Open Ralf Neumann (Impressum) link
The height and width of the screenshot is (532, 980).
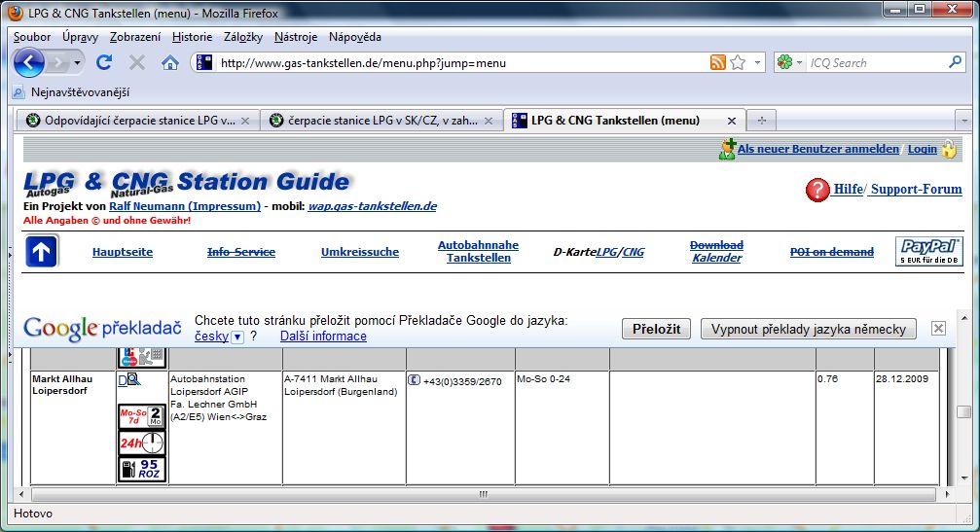pos(185,206)
